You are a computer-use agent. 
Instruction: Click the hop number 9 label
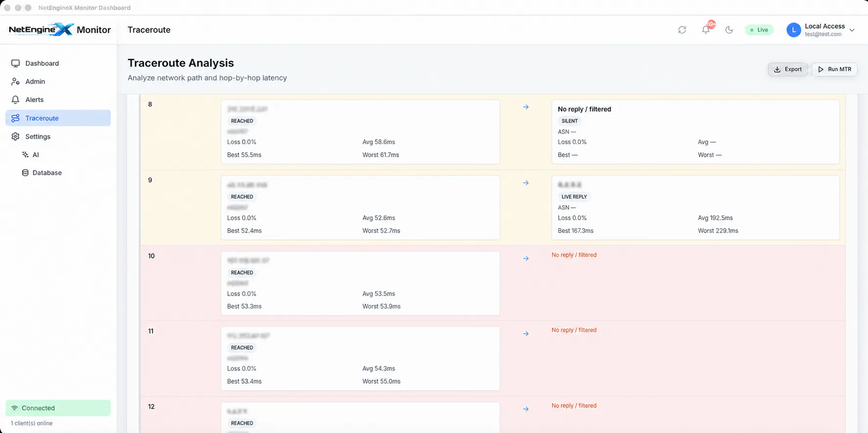tap(150, 180)
